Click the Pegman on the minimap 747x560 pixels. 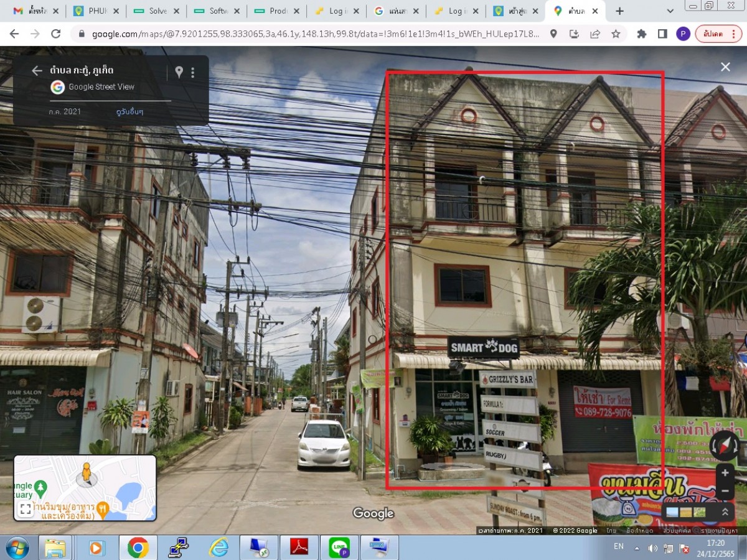(86, 474)
